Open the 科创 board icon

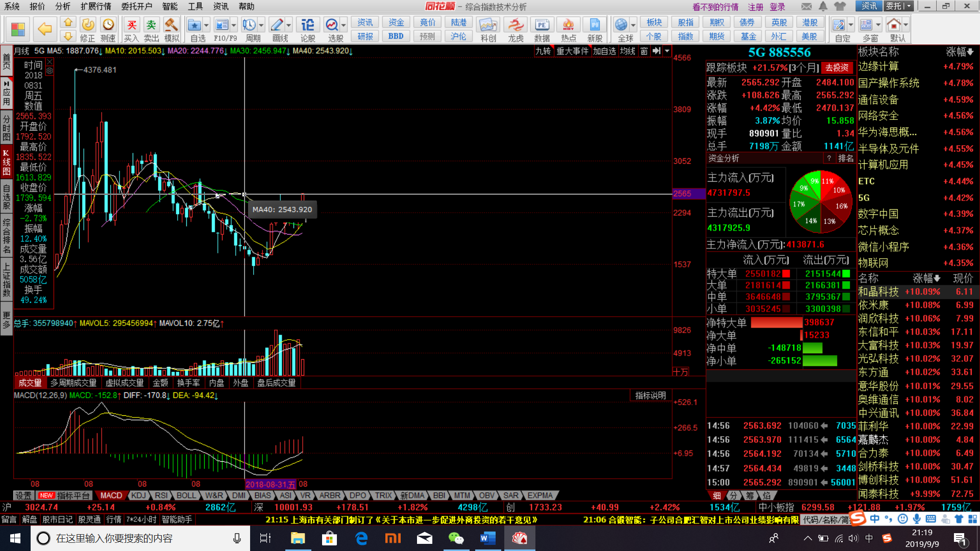pos(488,30)
